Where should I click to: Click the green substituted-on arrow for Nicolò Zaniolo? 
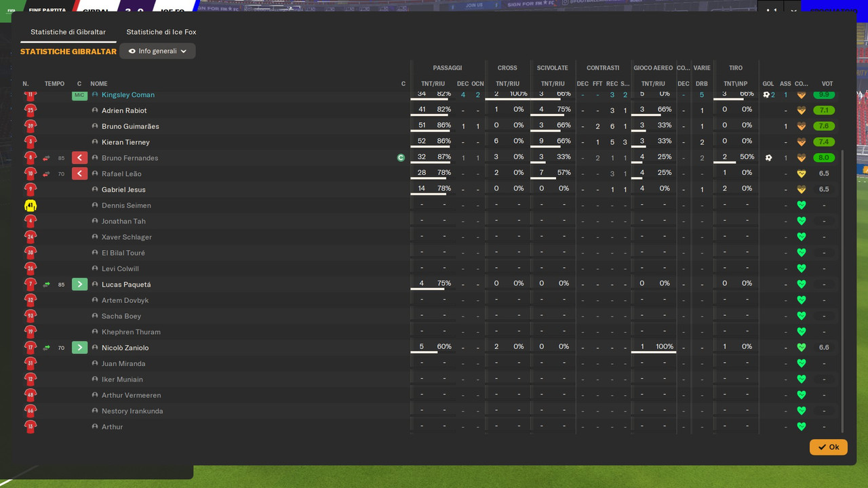(x=79, y=348)
